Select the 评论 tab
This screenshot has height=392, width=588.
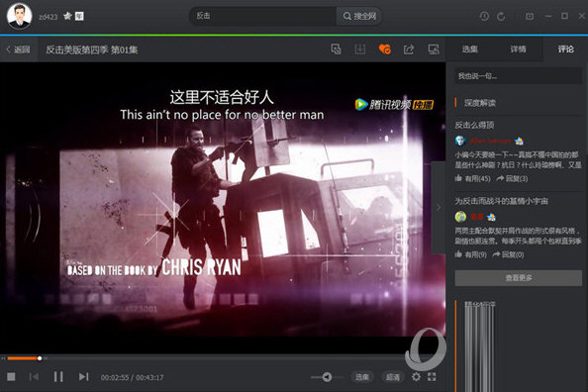point(565,49)
